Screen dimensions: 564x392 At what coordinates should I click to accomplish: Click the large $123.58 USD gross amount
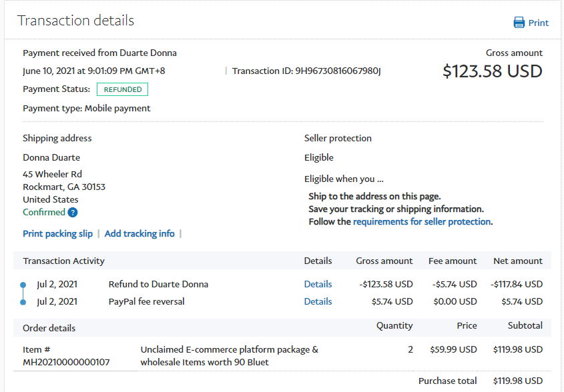[x=492, y=71]
